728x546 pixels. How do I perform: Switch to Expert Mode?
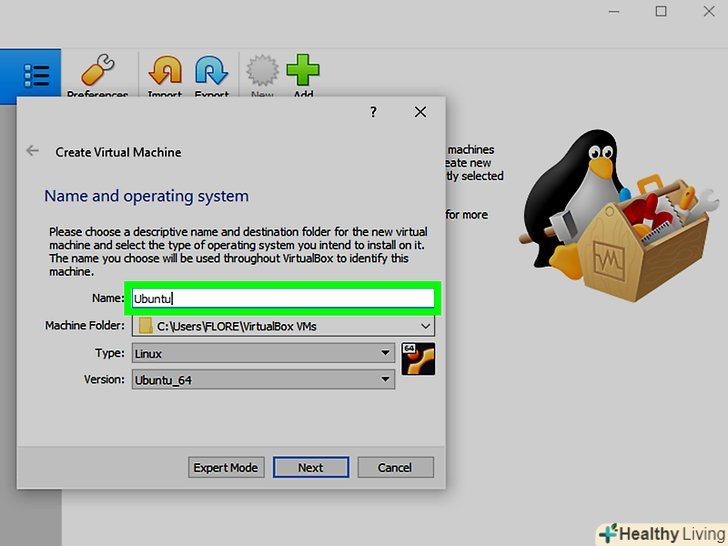[226, 467]
